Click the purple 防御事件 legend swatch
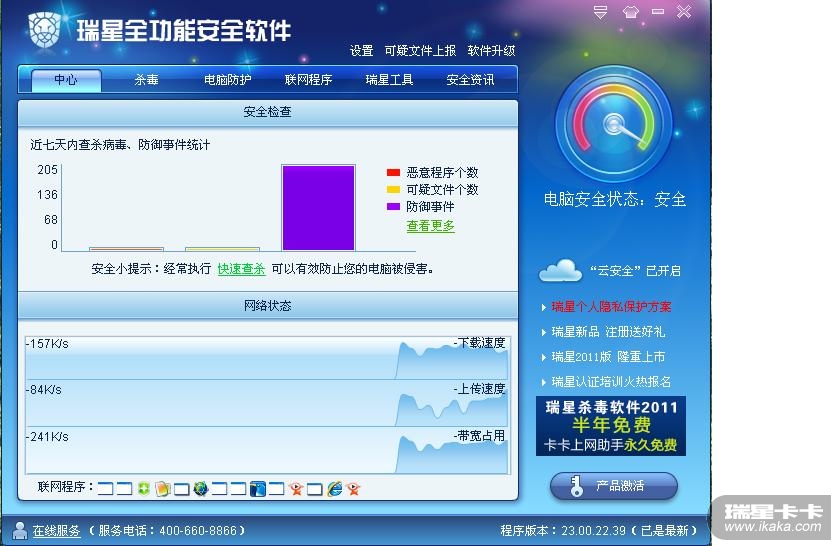840x546 pixels. click(393, 207)
